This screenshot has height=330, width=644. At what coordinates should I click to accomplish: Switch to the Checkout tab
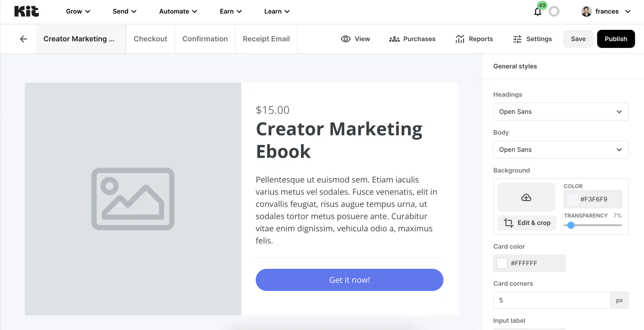150,39
